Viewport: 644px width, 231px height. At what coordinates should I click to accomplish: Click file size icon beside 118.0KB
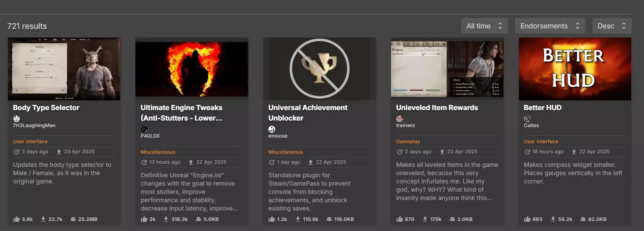[330, 219]
